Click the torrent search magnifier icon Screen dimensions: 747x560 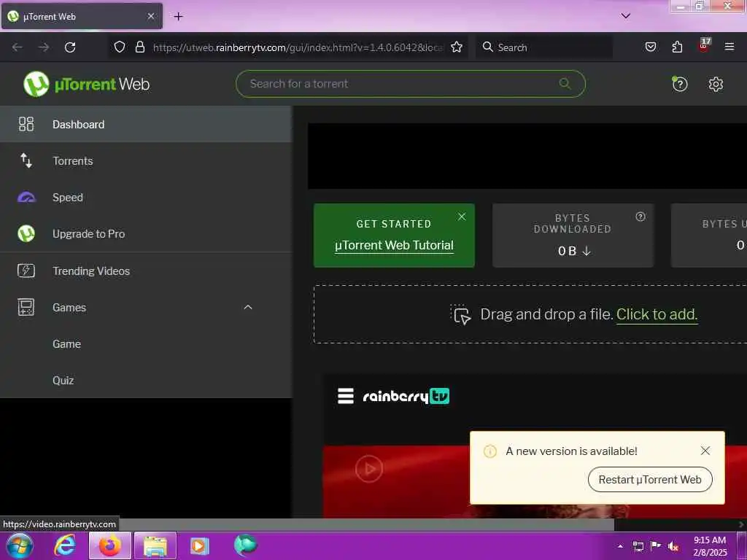(x=565, y=84)
